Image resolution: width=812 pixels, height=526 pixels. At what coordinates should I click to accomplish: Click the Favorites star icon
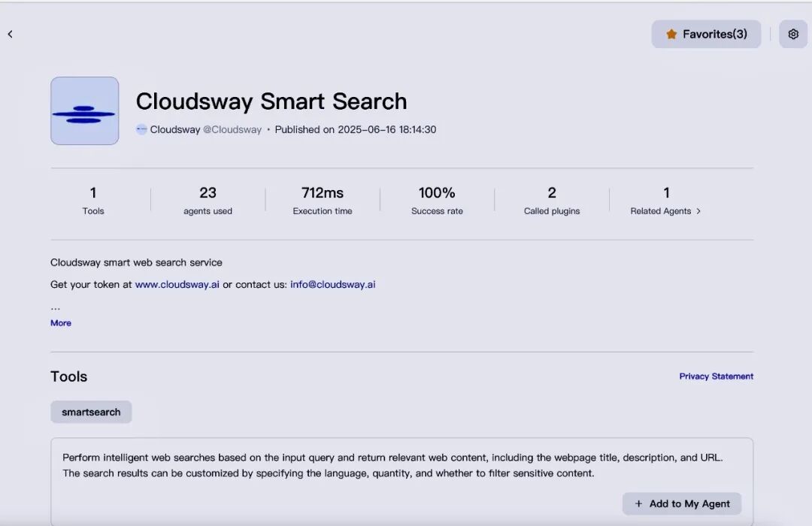pyautogui.click(x=671, y=35)
